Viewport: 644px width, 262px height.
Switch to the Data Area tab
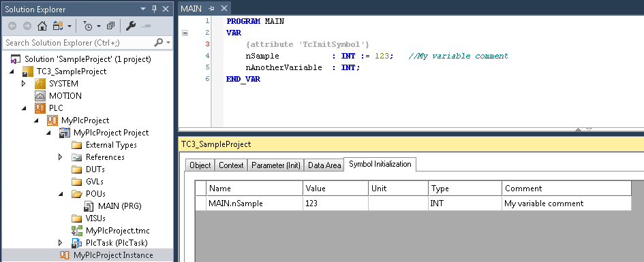(324, 165)
